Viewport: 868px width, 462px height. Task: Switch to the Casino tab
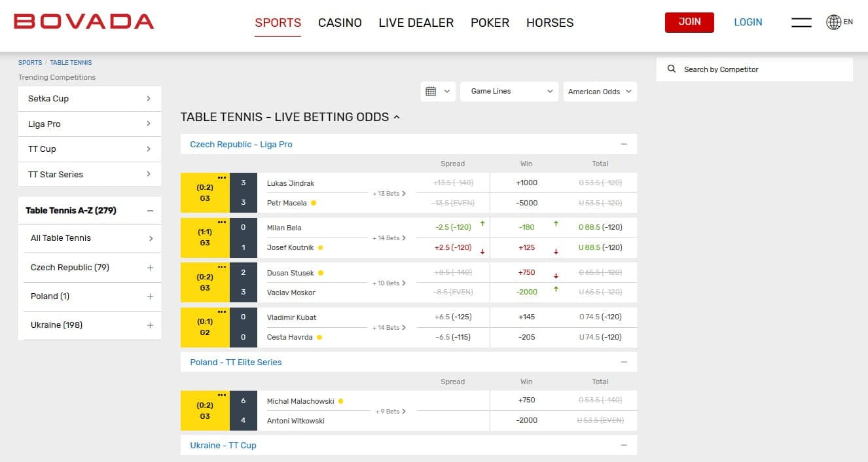click(x=340, y=22)
